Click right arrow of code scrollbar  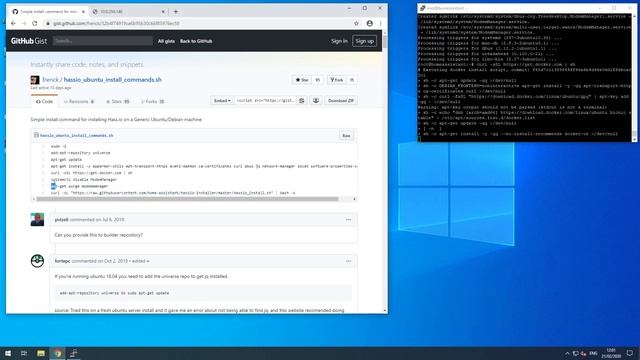tap(354, 199)
